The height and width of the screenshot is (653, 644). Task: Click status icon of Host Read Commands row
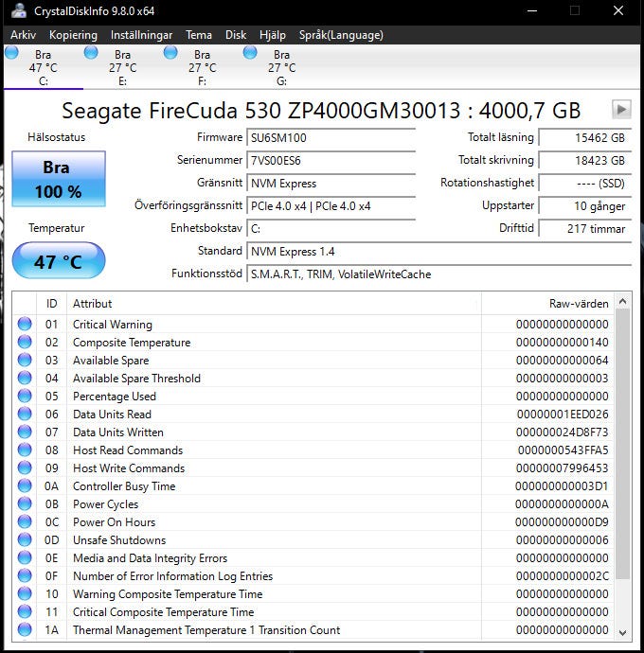[25, 450]
